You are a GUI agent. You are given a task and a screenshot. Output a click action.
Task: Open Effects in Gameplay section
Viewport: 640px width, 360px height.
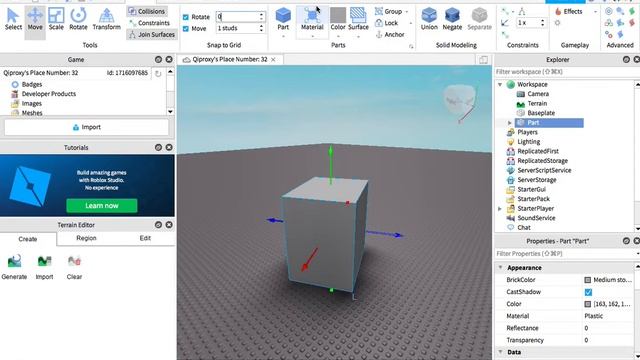[569, 11]
